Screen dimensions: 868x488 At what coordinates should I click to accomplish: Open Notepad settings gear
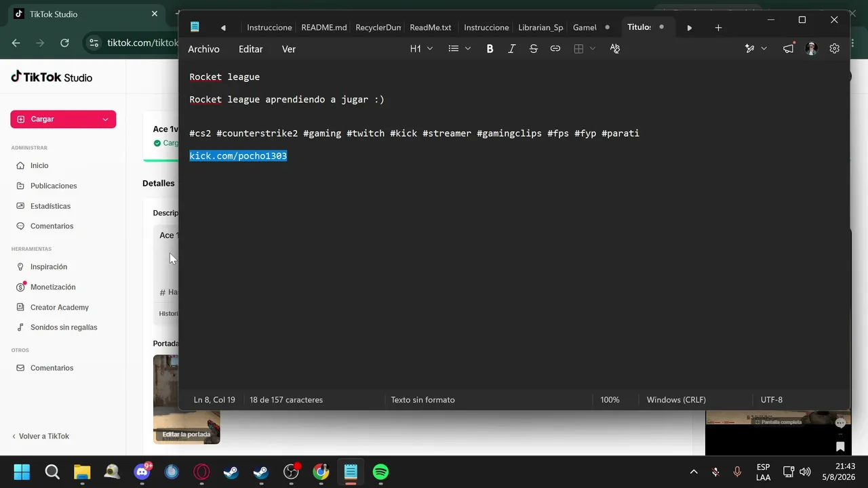tap(834, 49)
